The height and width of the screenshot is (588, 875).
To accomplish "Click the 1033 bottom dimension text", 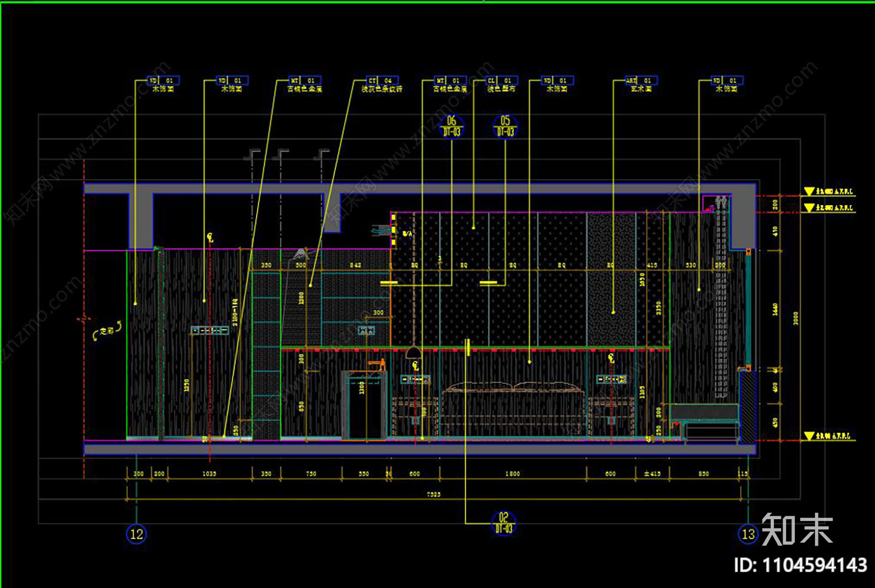I will click(209, 473).
